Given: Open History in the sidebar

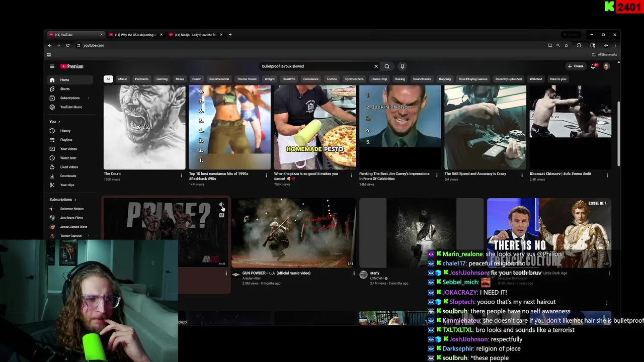Looking at the screenshot, I should click(x=70, y=131).
